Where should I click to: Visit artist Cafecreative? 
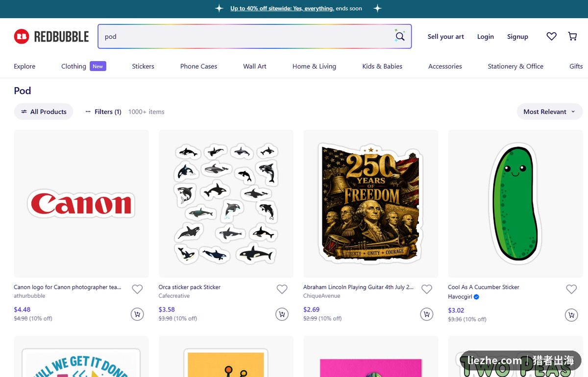[174, 296]
